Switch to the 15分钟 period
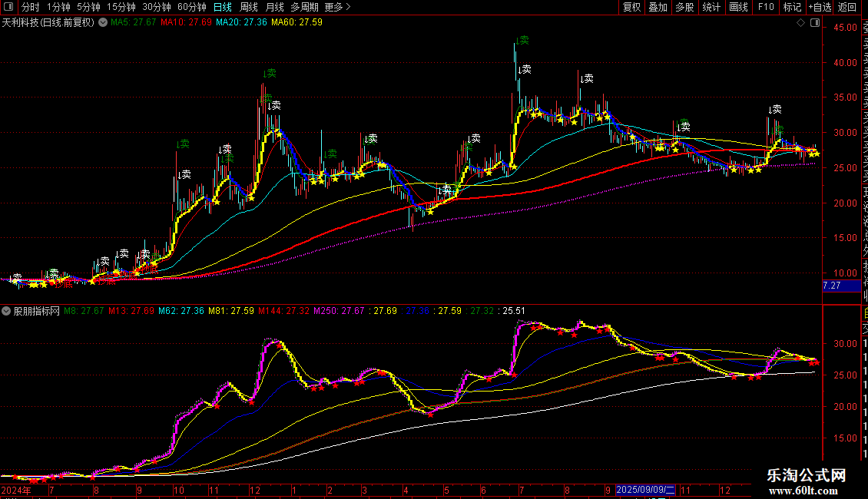This screenshot has width=868, height=499. [x=121, y=7]
